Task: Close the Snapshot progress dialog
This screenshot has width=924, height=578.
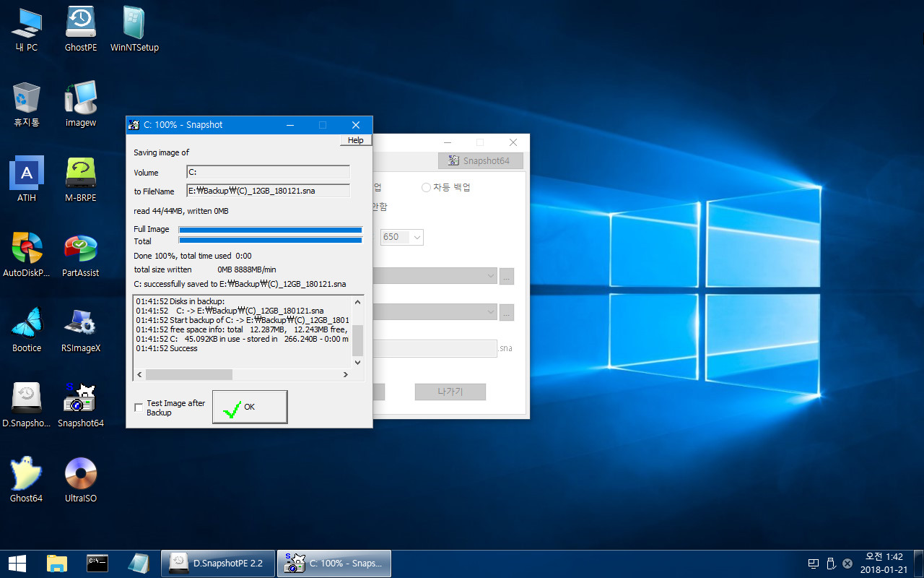Action: click(356, 125)
